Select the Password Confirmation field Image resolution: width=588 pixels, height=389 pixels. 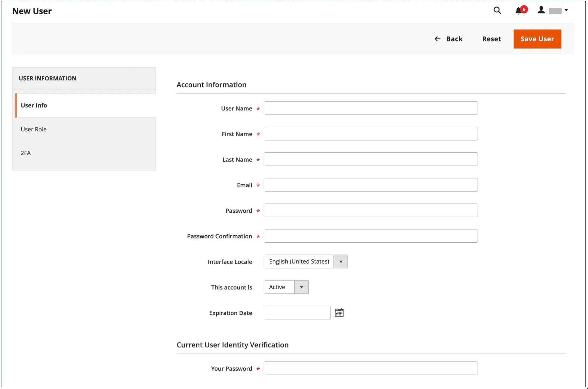click(x=371, y=236)
